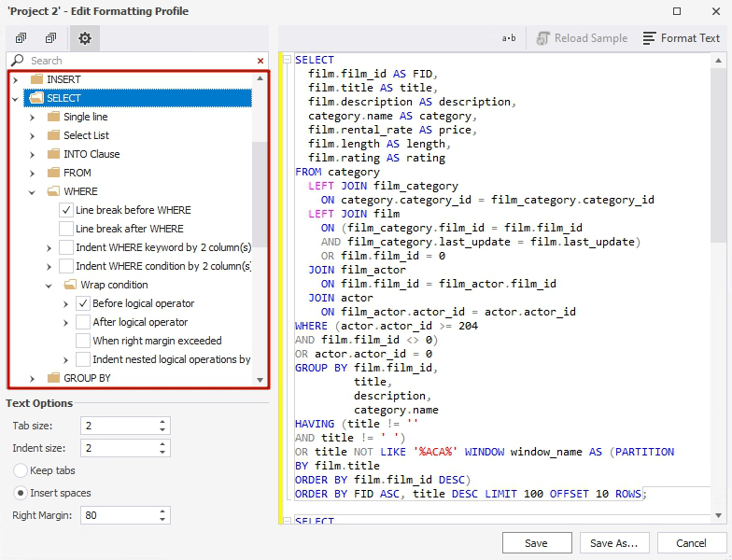Expand the GROUP BY node

(32, 379)
